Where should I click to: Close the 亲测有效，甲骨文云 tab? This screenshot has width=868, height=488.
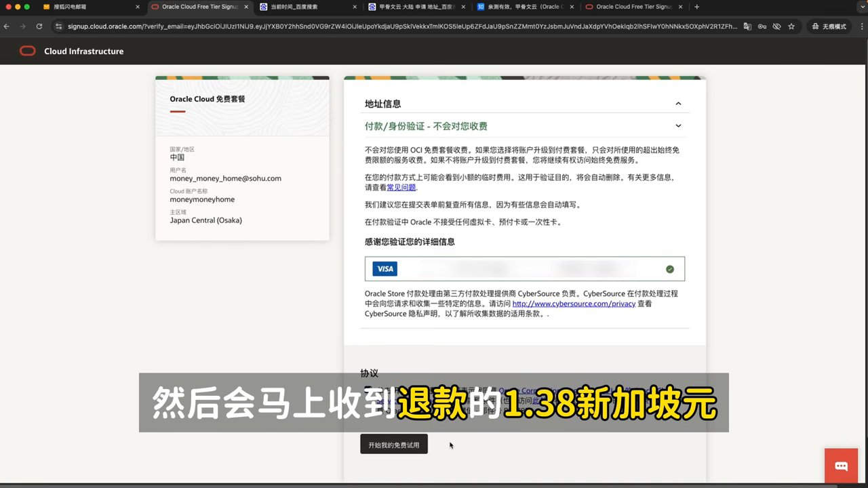pyautogui.click(x=572, y=7)
